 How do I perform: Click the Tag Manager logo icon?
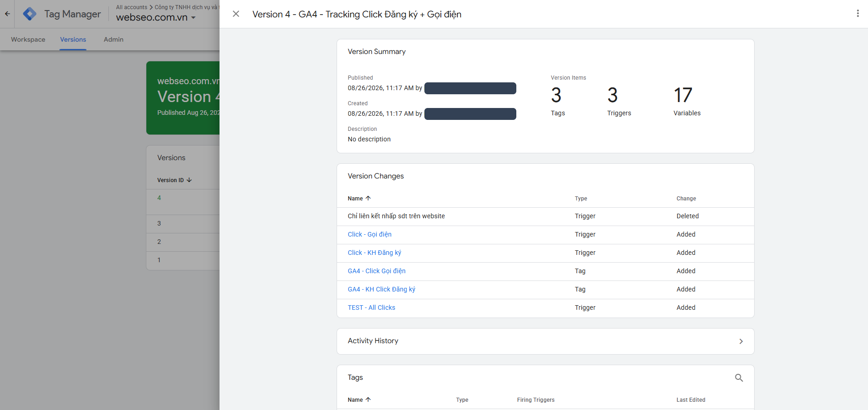(x=30, y=14)
